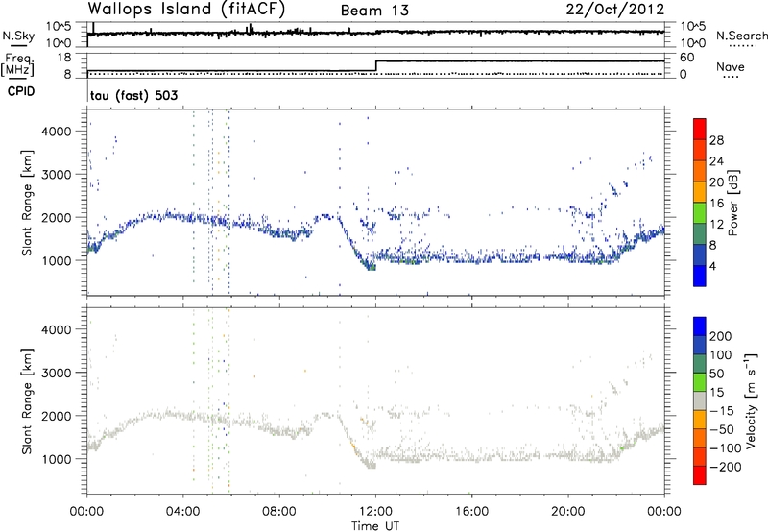This screenshot has width=768, height=532.
Task: Select the "16:00" time axis label
Action: (x=471, y=512)
